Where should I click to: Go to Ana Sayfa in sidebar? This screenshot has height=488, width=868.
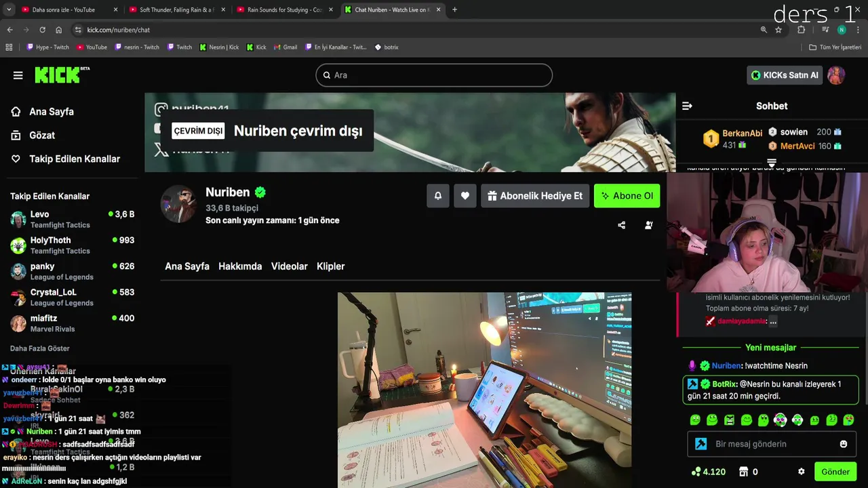pyautogui.click(x=42, y=112)
